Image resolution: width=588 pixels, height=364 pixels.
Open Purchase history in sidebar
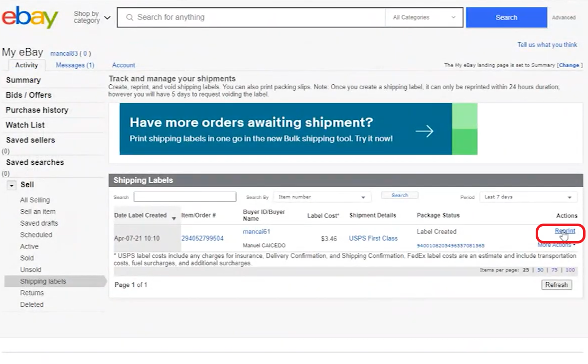(37, 110)
